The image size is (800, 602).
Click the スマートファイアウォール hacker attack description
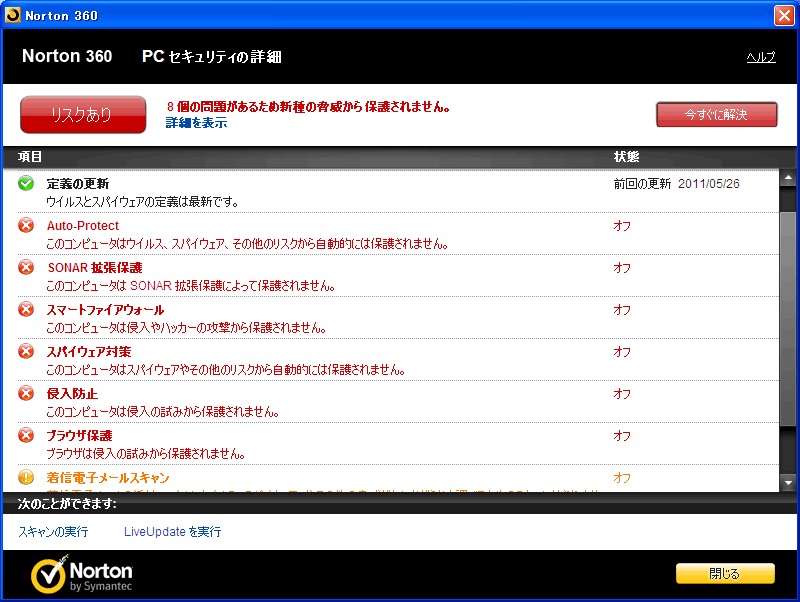186,328
